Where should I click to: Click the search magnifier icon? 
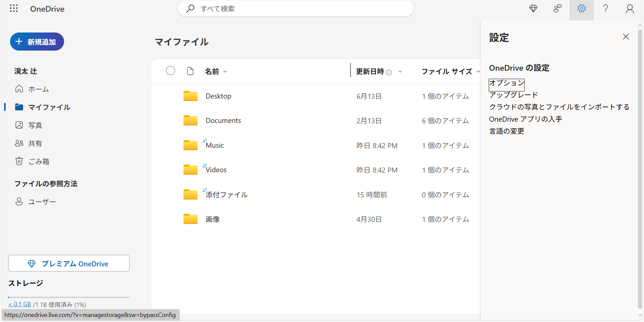tap(190, 8)
